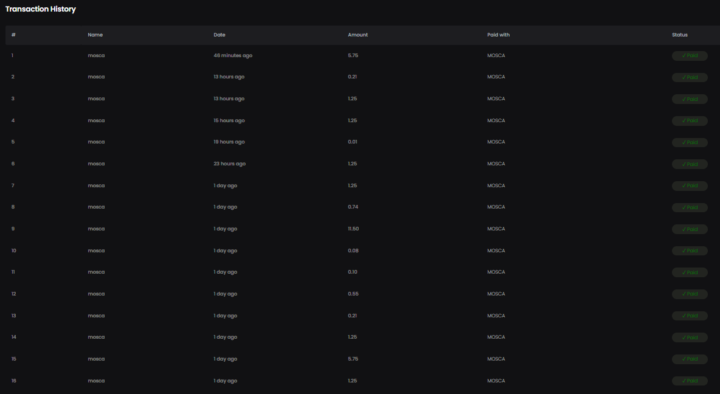Select amount 0.21 in row 2

352,77
